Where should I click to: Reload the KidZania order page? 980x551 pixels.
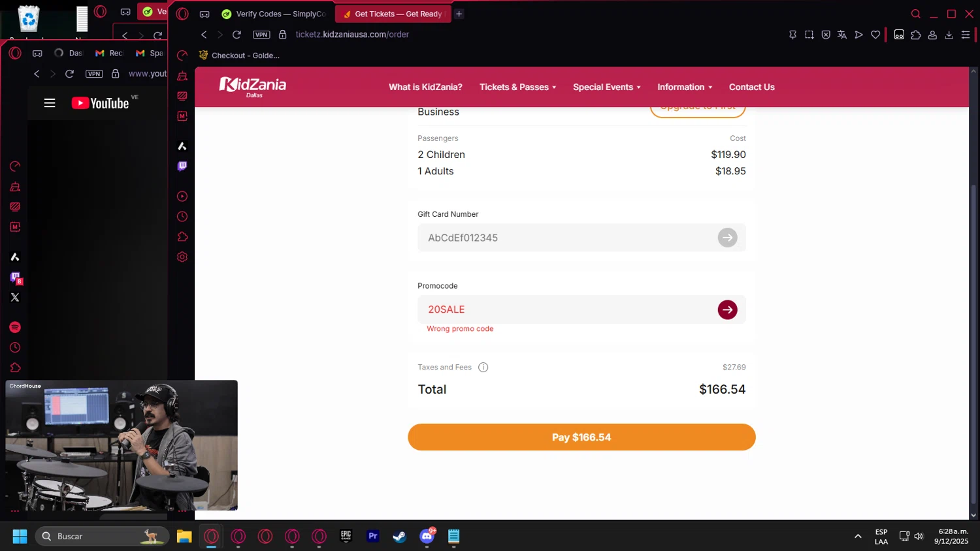(237, 35)
